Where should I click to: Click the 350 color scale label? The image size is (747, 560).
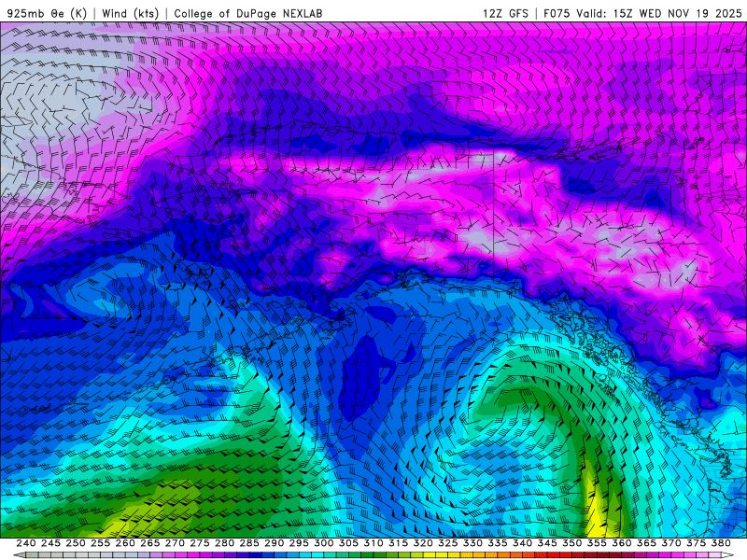571,543
